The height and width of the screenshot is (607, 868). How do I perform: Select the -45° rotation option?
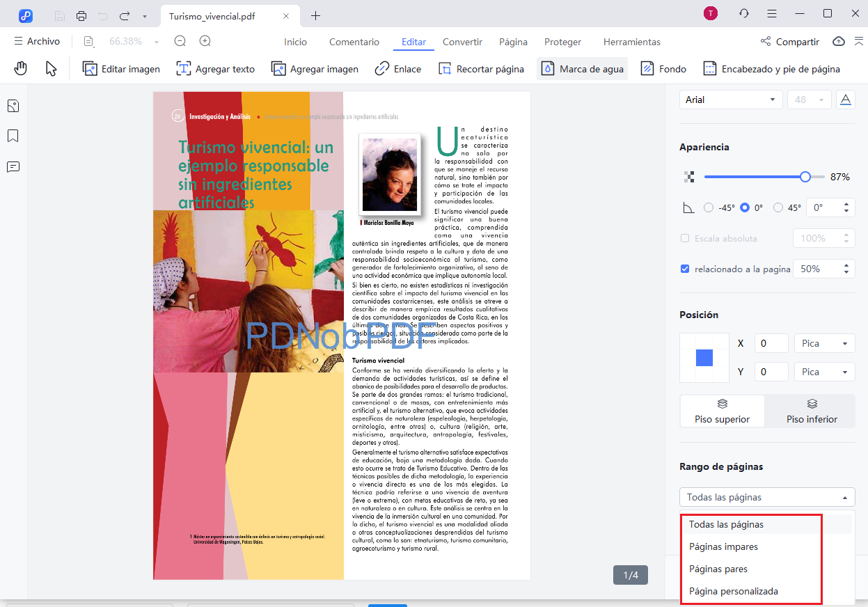(x=707, y=206)
